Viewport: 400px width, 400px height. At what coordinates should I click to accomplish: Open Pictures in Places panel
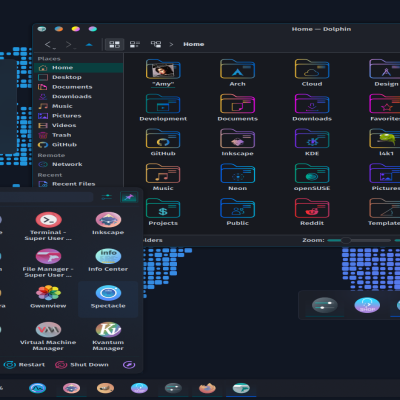pyautogui.click(x=79, y=116)
